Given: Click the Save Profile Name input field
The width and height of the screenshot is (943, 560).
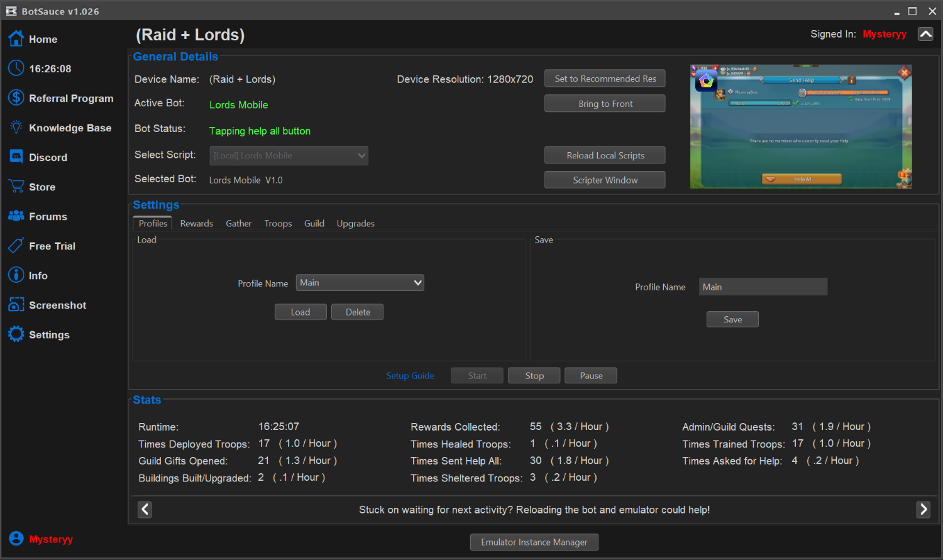Looking at the screenshot, I should 763,287.
